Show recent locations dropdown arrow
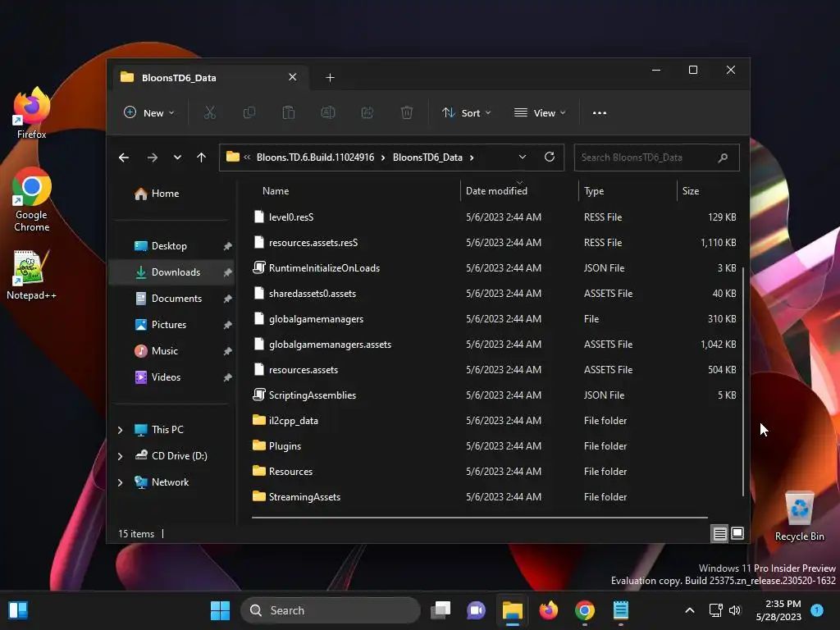This screenshot has width=840, height=630. [x=177, y=157]
